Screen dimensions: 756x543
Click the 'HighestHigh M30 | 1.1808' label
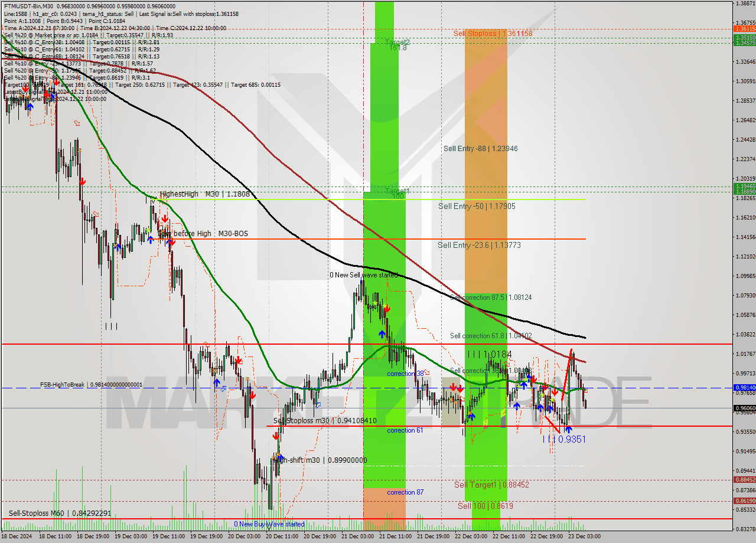click(204, 194)
